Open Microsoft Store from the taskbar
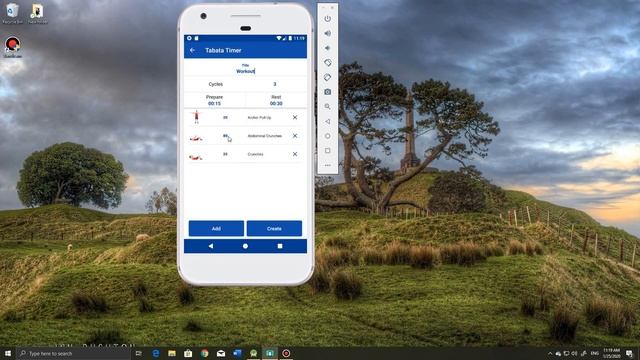640x360 pixels. (188, 353)
